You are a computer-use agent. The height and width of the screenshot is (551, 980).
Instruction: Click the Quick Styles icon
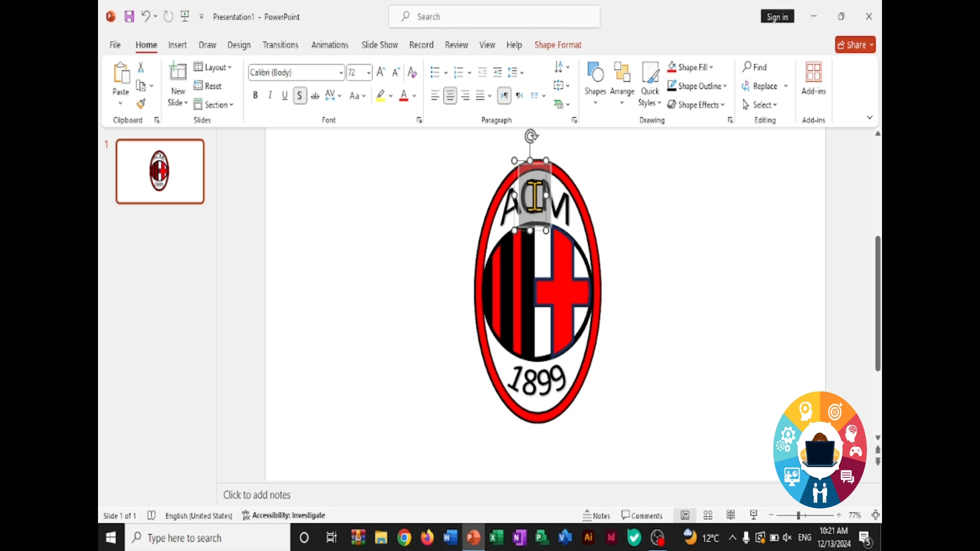(x=650, y=72)
